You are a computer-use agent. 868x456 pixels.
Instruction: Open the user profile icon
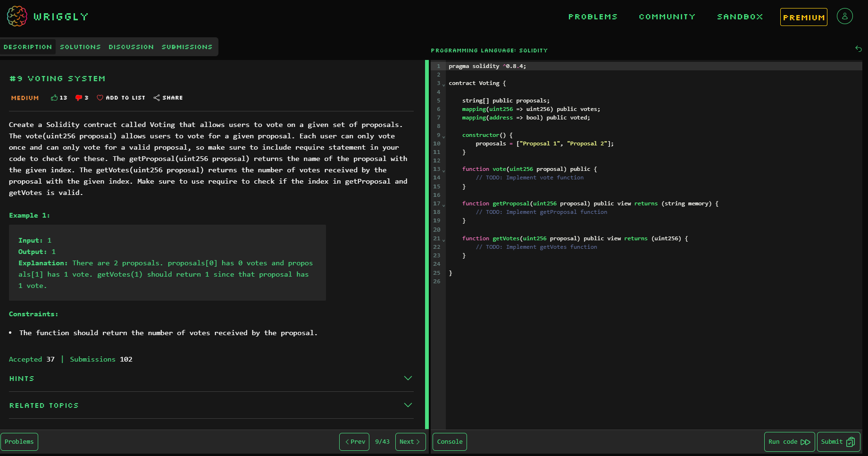844,16
